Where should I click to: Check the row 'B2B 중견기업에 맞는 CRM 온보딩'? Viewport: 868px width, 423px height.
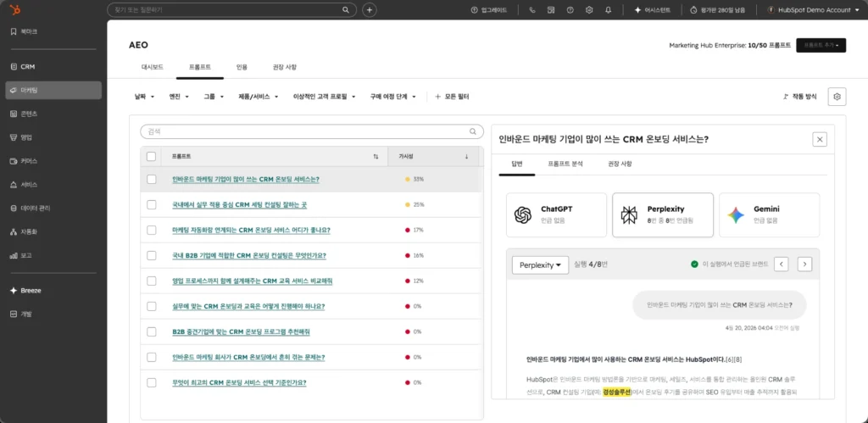151,331
